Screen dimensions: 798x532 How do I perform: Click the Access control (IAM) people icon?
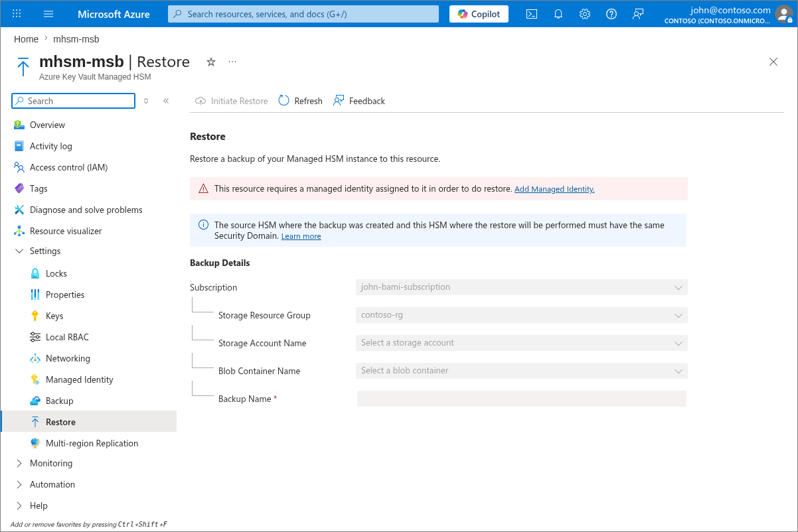19,167
